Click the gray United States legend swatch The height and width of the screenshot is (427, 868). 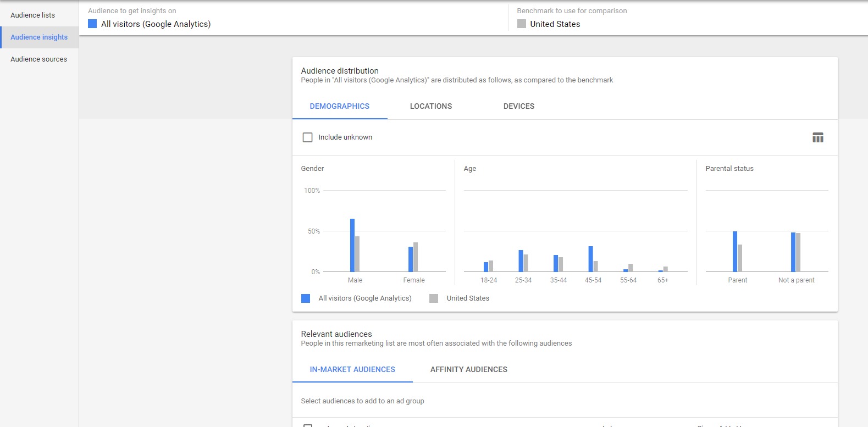pyautogui.click(x=434, y=298)
